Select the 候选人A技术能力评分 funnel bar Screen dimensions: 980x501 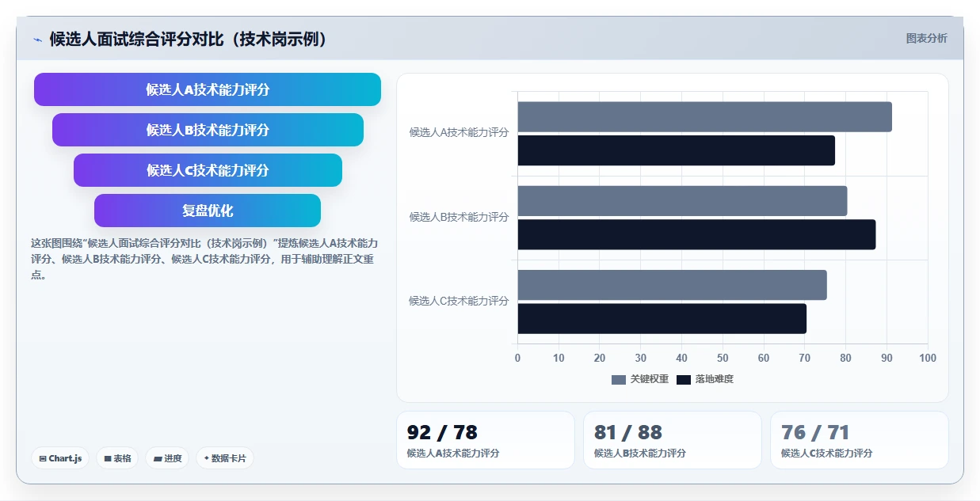[208, 89]
